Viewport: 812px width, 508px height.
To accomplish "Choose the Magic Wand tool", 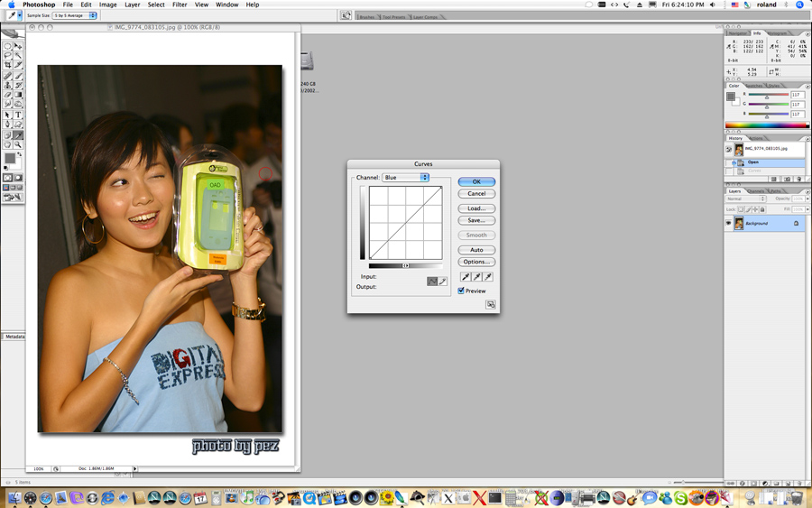I will (18, 55).
